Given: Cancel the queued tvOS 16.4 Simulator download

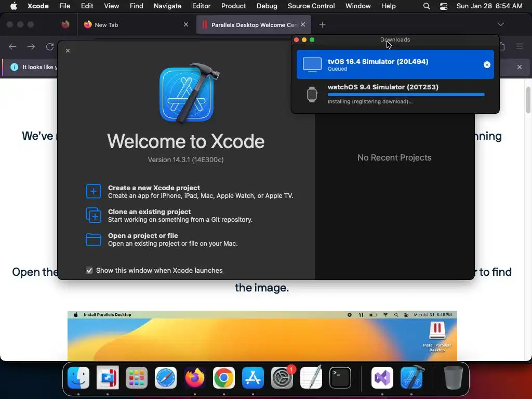Looking at the screenshot, I should (x=486, y=65).
